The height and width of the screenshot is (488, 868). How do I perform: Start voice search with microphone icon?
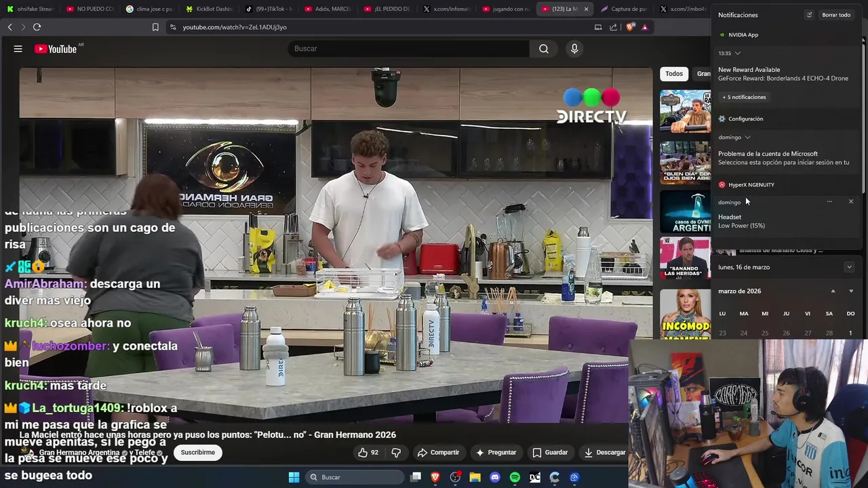(574, 49)
